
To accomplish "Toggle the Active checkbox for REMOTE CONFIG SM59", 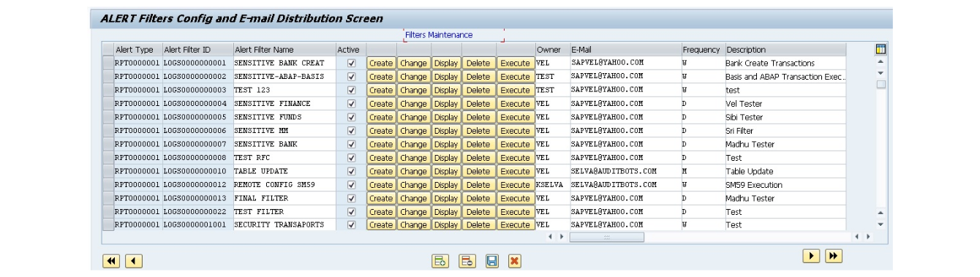I will point(351,185).
